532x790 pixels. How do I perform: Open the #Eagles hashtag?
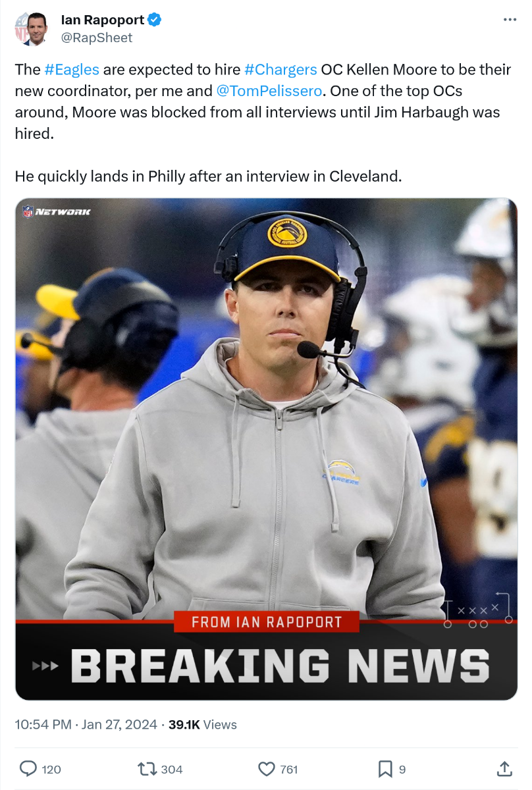click(x=72, y=70)
